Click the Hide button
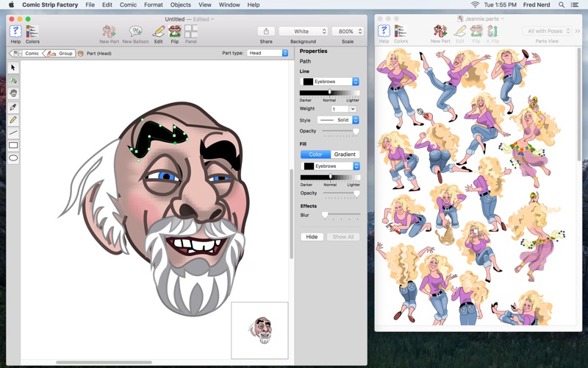This screenshot has width=588, height=368. point(312,237)
